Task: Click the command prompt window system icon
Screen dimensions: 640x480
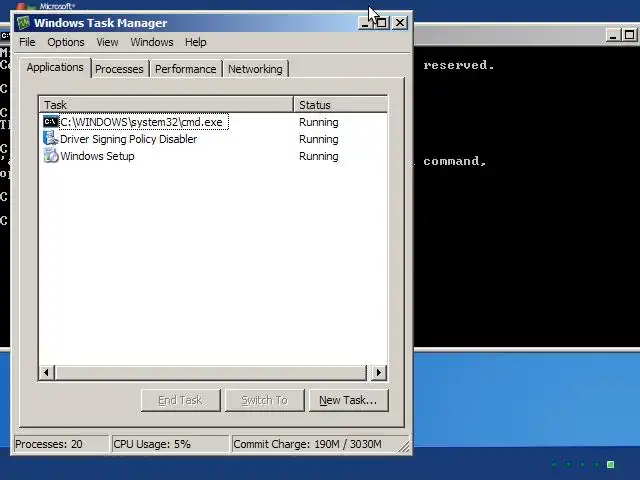Action: pos(5,36)
